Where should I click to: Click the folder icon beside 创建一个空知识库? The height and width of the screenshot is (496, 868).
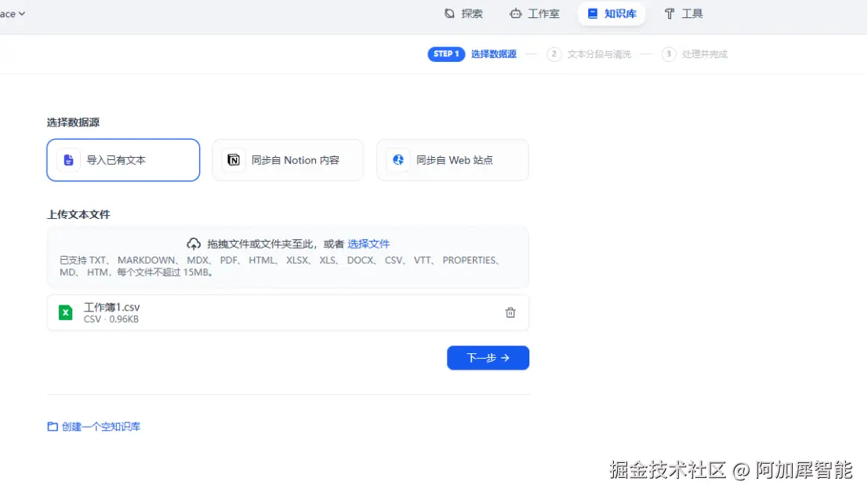[53, 427]
